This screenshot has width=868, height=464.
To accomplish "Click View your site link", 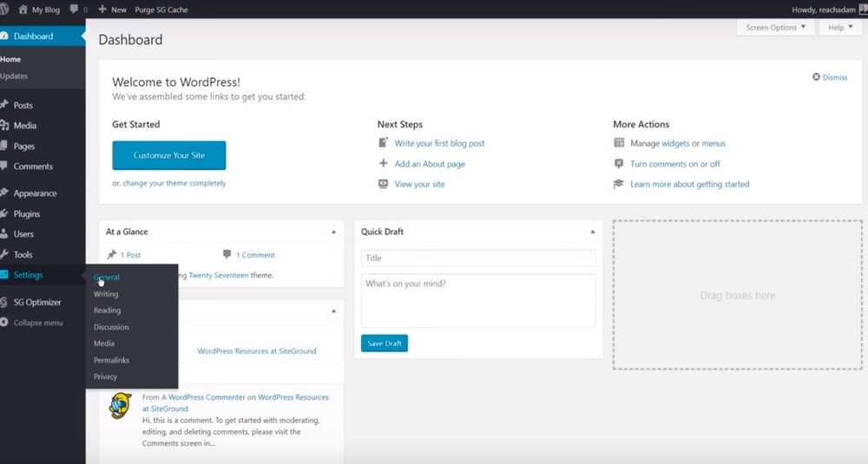I will [419, 184].
